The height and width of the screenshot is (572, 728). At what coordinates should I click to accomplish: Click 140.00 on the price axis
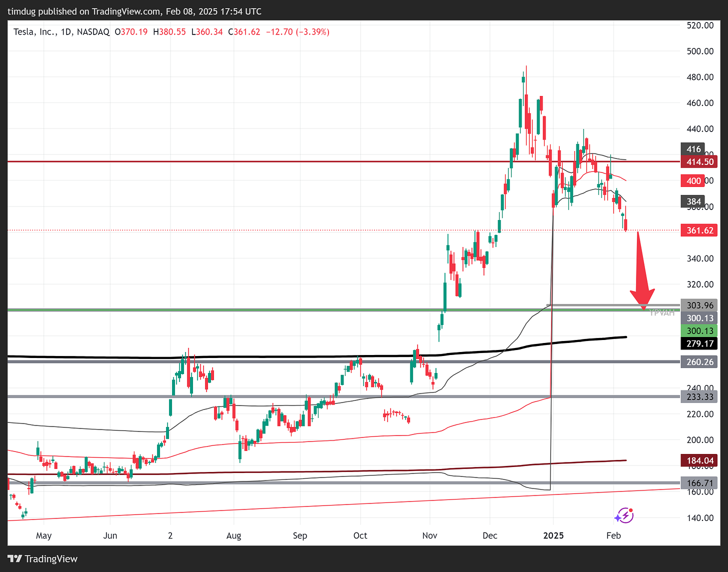[x=700, y=518]
